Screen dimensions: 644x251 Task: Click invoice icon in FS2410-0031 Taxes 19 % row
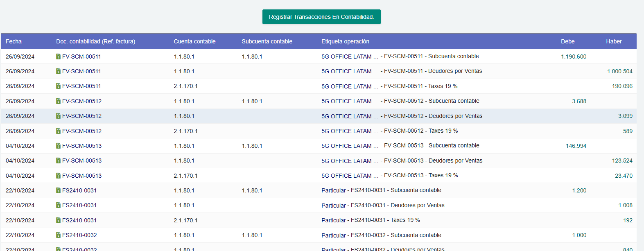point(58,220)
